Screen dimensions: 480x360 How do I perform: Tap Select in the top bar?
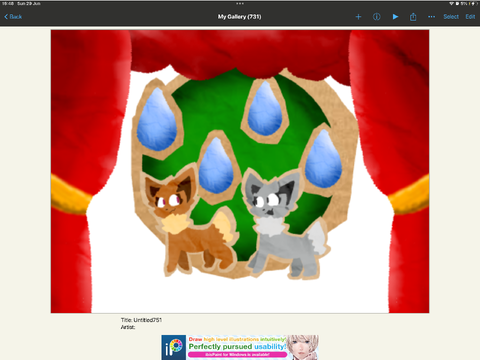451,17
